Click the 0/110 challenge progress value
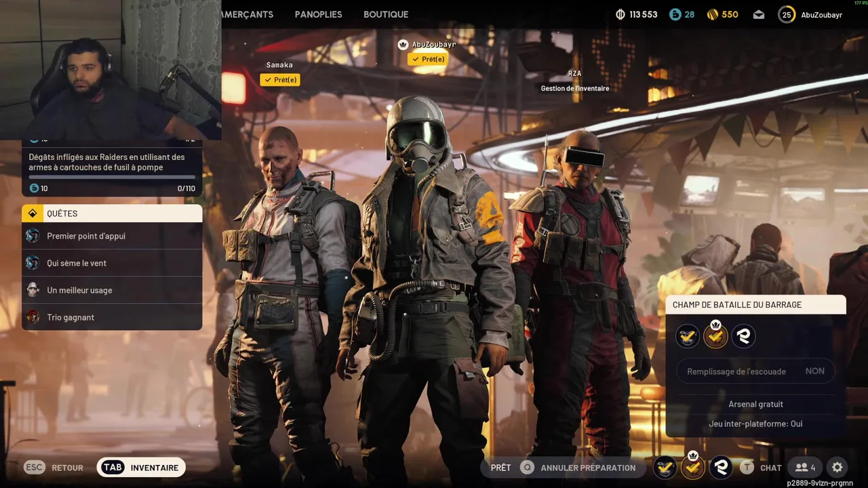868x488 pixels. point(186,188)
